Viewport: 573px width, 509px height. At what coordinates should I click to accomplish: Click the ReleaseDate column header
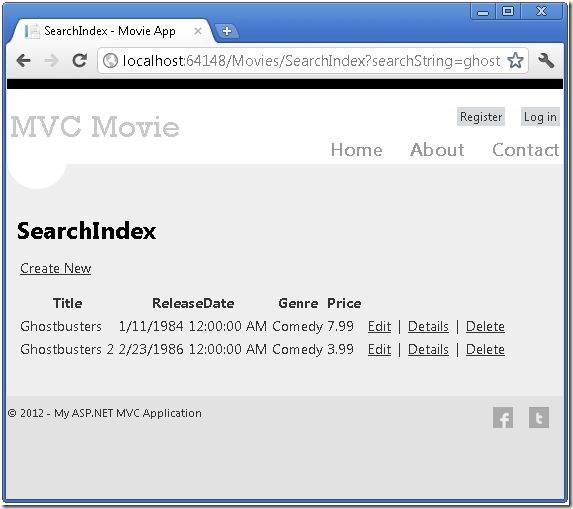tap(193, 303)
